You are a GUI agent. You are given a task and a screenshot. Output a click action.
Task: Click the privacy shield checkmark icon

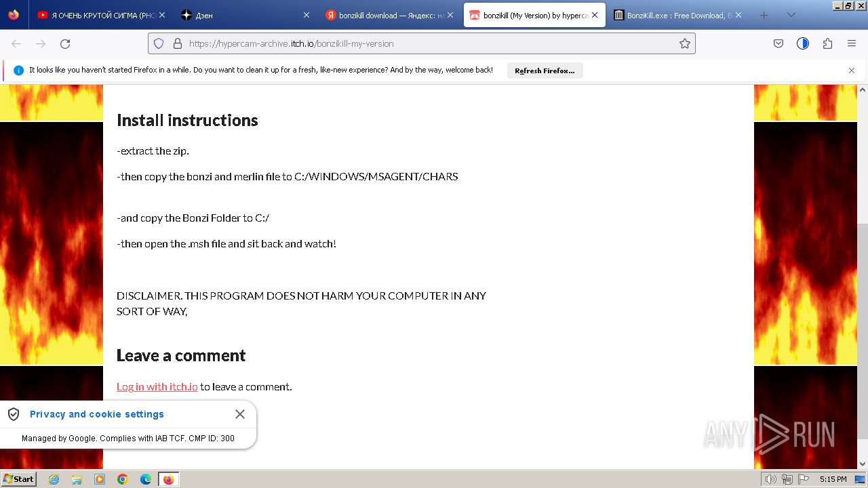(14, 414)
